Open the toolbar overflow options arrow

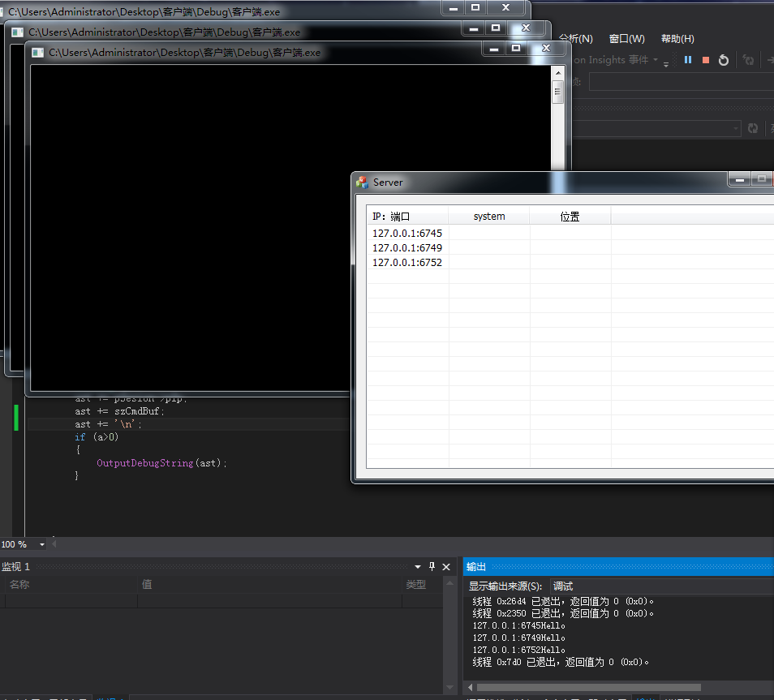click(666, 64)
